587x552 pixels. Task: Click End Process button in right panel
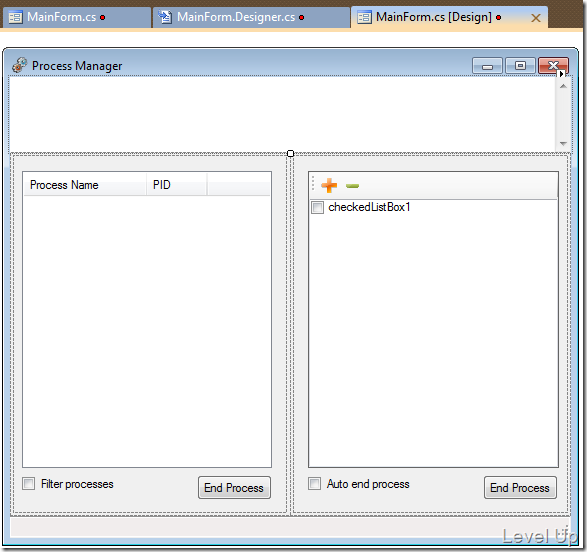pos(520,487)
